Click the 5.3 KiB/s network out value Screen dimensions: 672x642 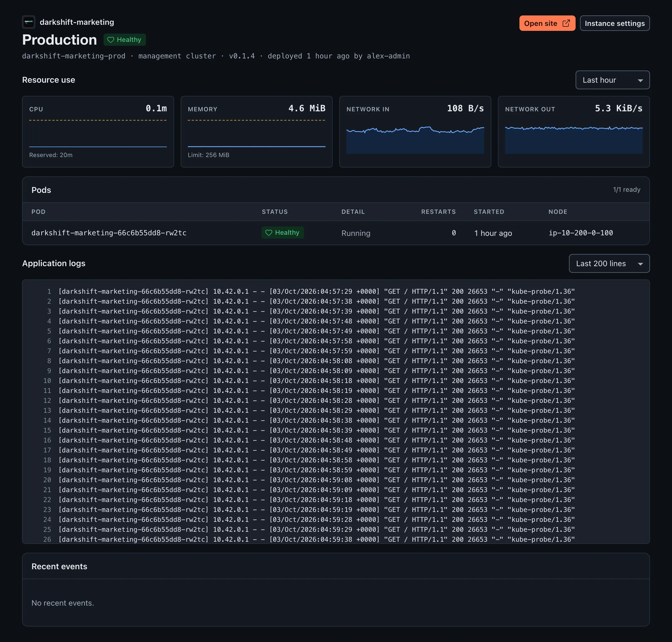pos(619,109)
